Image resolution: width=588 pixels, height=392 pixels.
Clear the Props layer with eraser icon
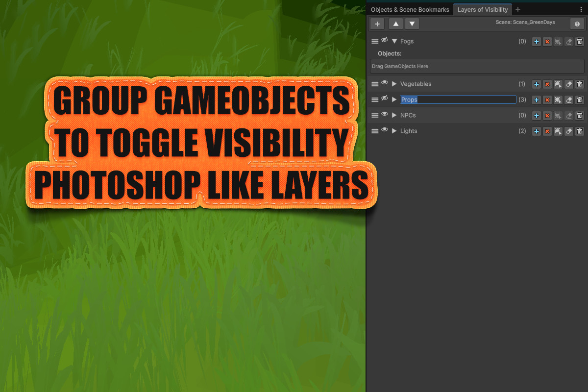coord(569,100)
